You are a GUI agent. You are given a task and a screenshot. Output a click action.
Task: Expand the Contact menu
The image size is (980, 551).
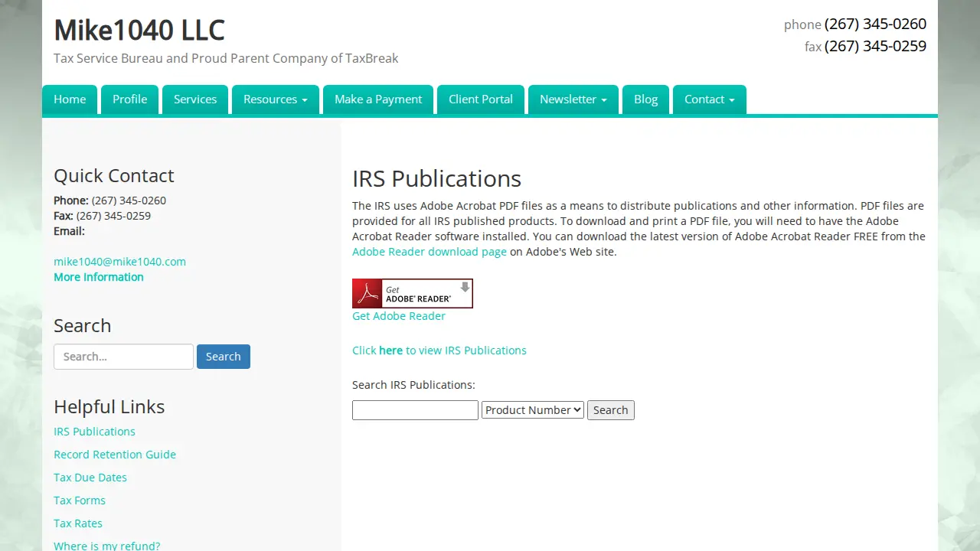click(710, 99)
